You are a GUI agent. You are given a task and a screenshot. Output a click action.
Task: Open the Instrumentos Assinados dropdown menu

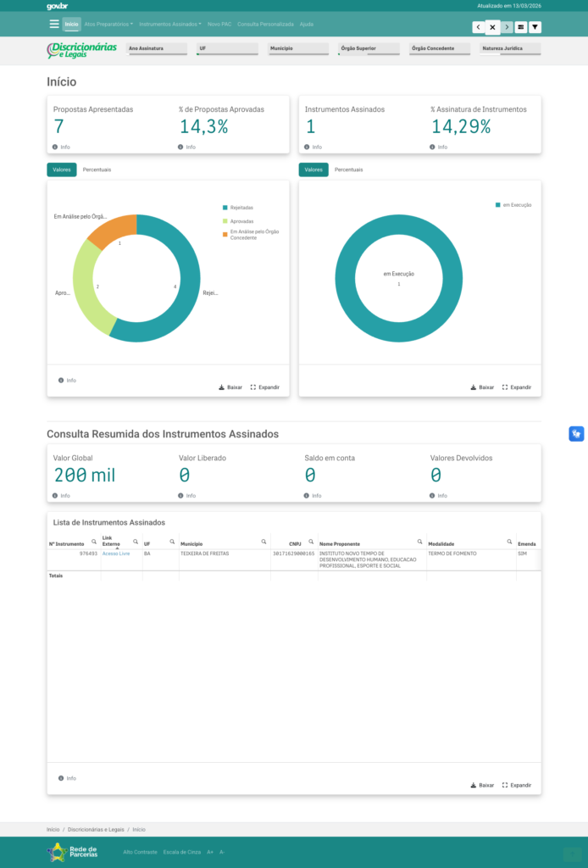pos(170,25)
